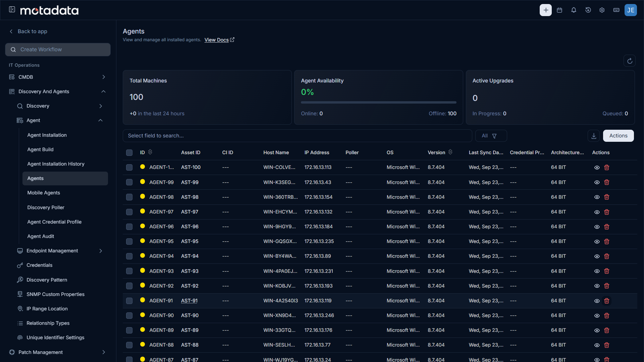Click the Select field to search box
The height and width of the screenshot is (362, 644).
(297, 136)
